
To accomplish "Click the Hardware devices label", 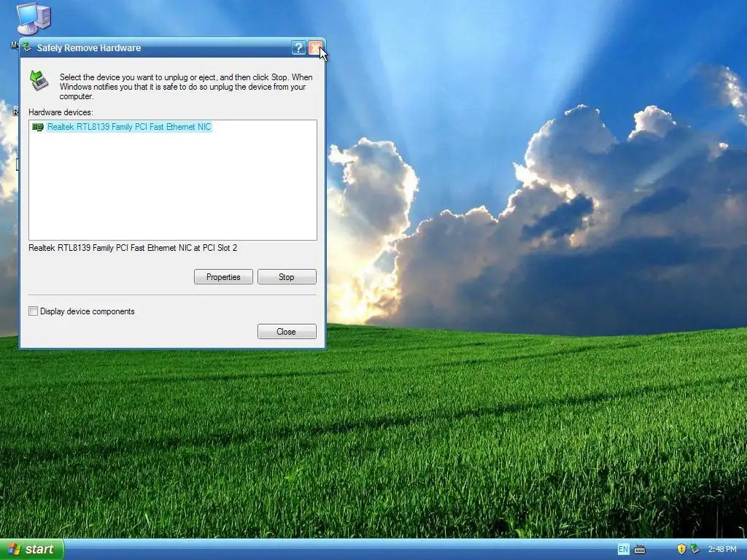I will tap(61, 112).
